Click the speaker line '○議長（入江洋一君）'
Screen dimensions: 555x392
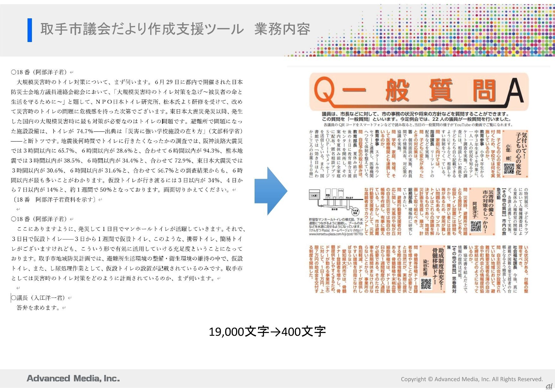click(x=38, y=298)
